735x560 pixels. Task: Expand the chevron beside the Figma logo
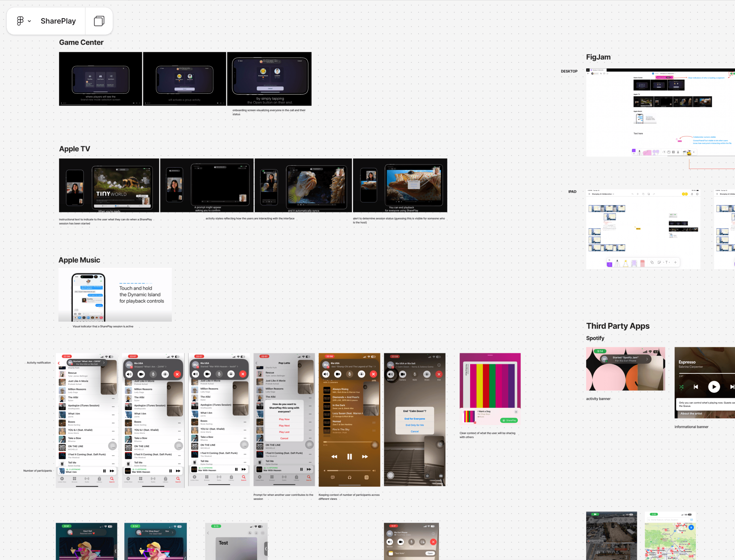29,21
